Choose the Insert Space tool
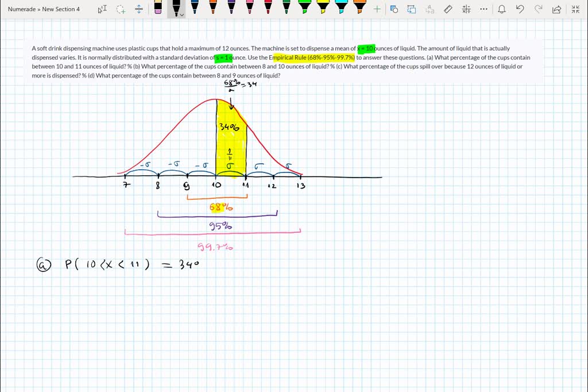The image size is (588, 392). (139, 9)
